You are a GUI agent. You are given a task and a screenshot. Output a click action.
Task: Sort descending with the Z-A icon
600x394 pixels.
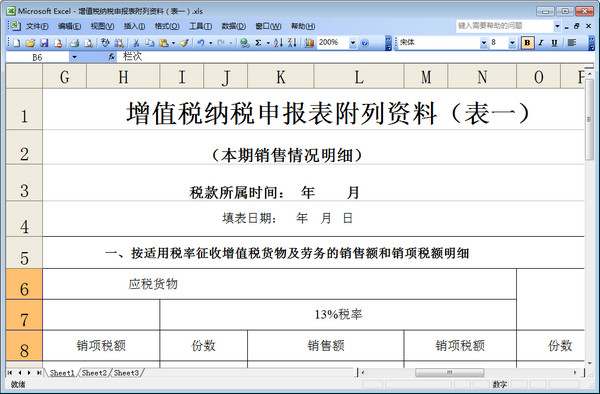pos(292,43)
